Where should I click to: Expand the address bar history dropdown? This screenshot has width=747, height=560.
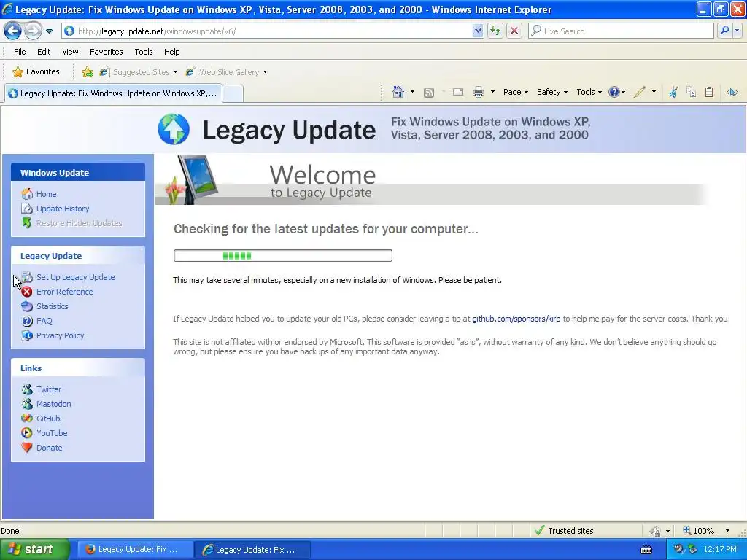coord(478,31)
